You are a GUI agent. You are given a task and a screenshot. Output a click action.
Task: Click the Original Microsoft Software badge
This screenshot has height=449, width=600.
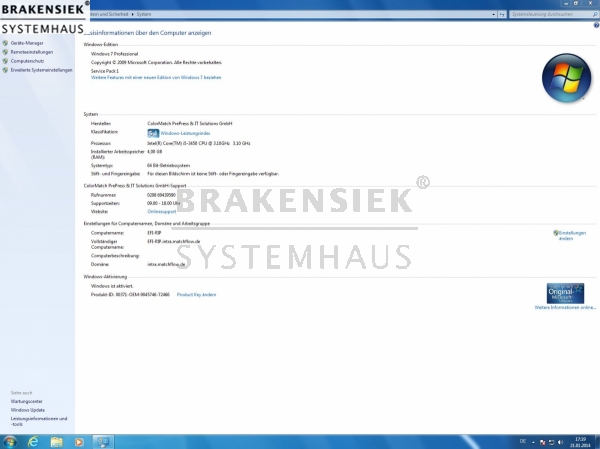point(565,293)
